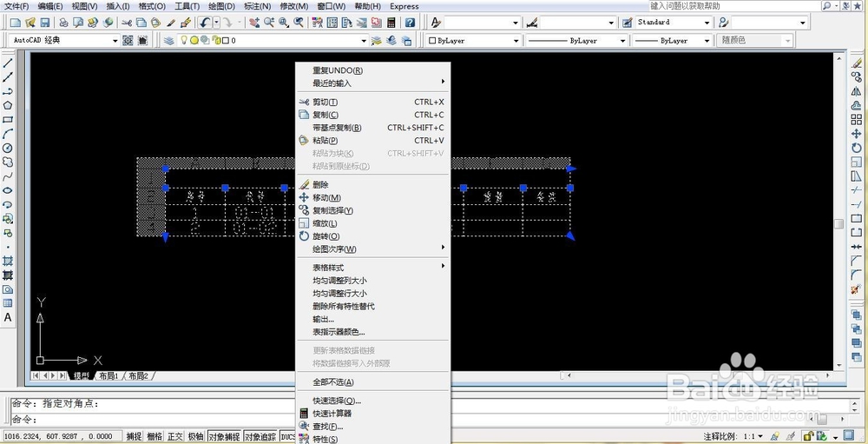Click the Undo arrow toolbar button

pos(205,23)
